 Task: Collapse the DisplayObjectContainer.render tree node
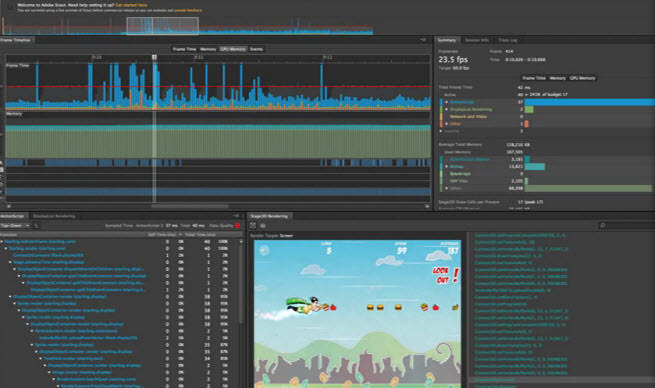[x=10, y=297]
